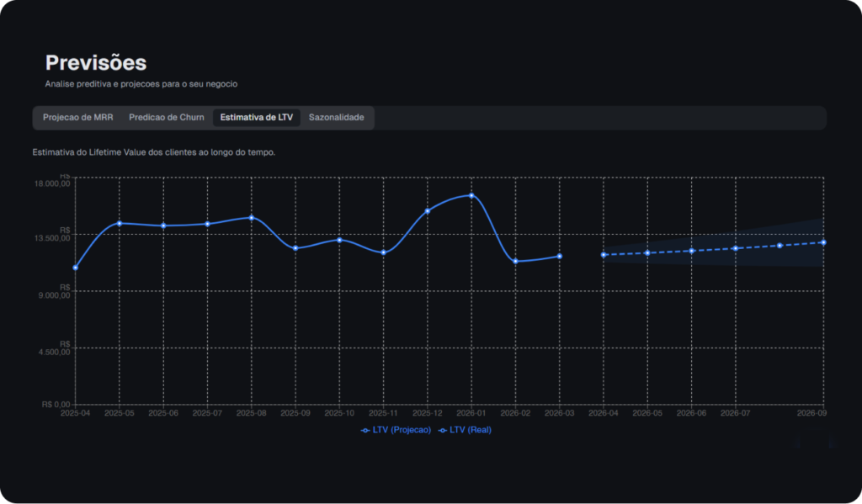Screen dimensions: 862x504
Task: Click the 2025-12 data point on the line
Action: (428, 211)
